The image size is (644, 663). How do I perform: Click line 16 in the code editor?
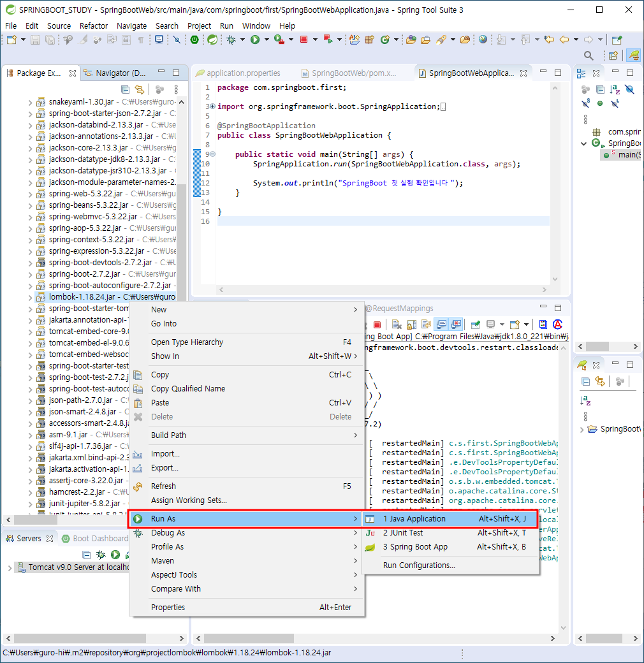click(383, 221)
